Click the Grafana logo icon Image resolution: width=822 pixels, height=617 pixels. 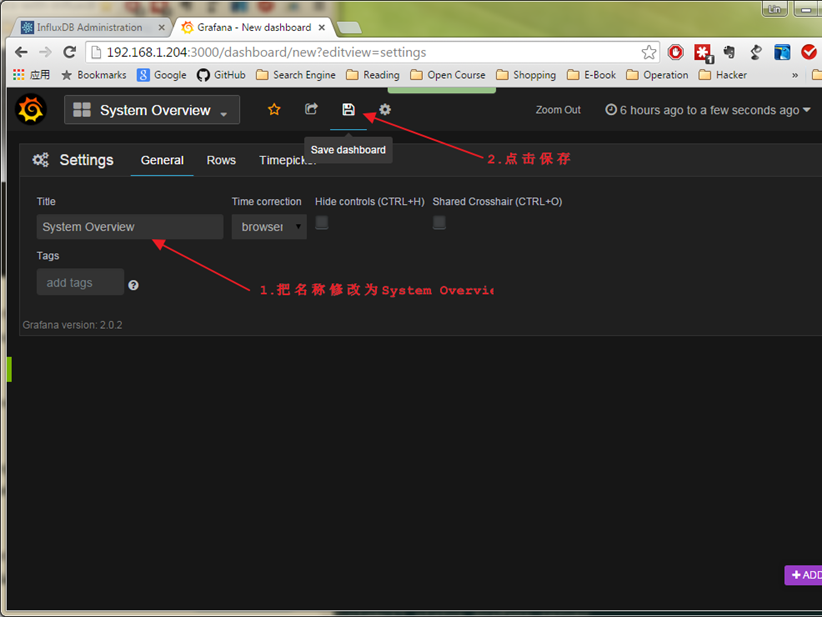click(x=31, y=110)
